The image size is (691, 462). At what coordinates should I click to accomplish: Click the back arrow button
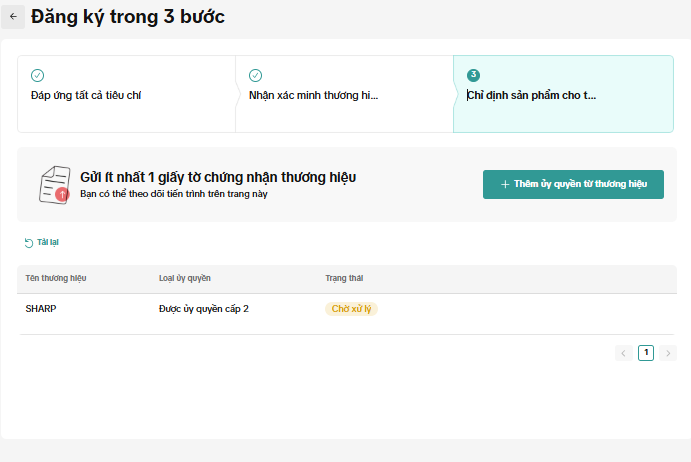tap(13, 17)
